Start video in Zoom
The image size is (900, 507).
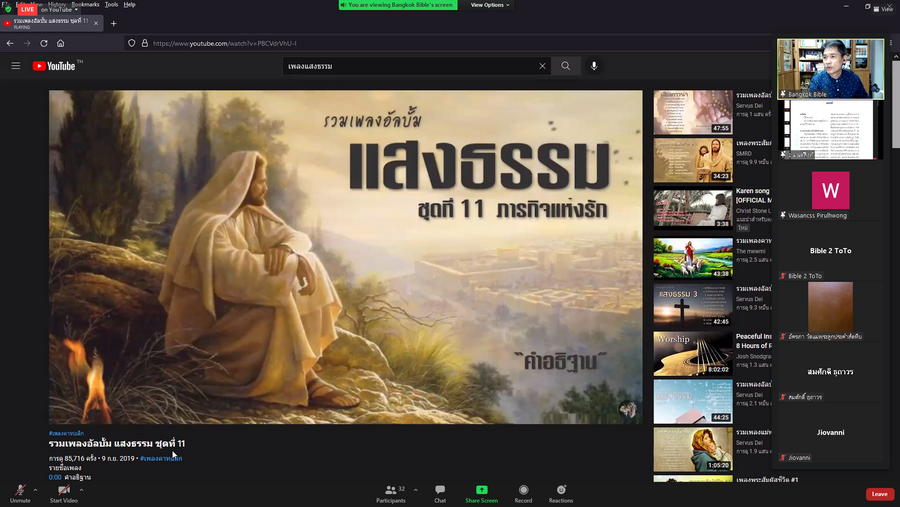point(63,493)
